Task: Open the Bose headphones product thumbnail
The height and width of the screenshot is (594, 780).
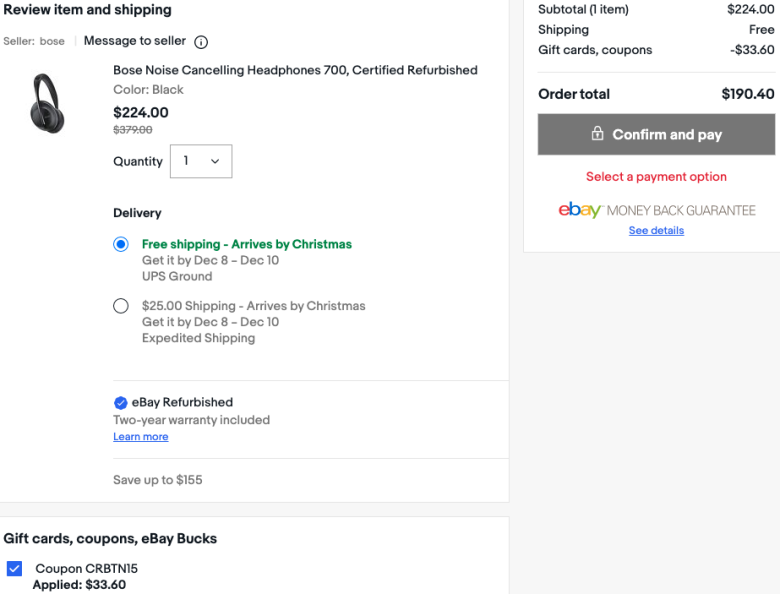Action: coord(48,103)
